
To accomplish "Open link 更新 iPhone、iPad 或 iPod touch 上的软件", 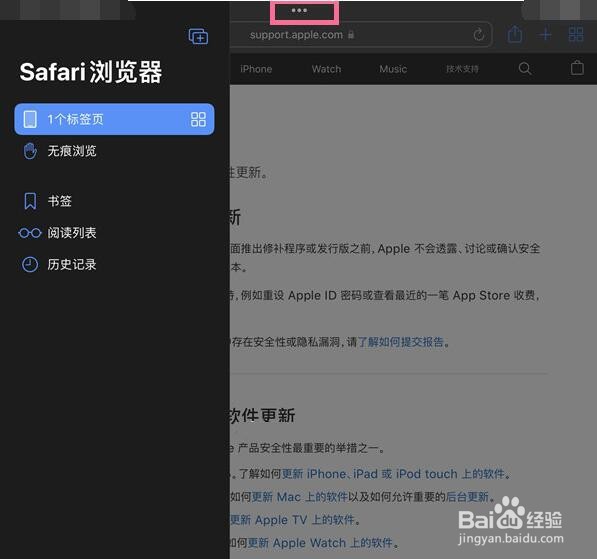I will (x=393, y=474).
